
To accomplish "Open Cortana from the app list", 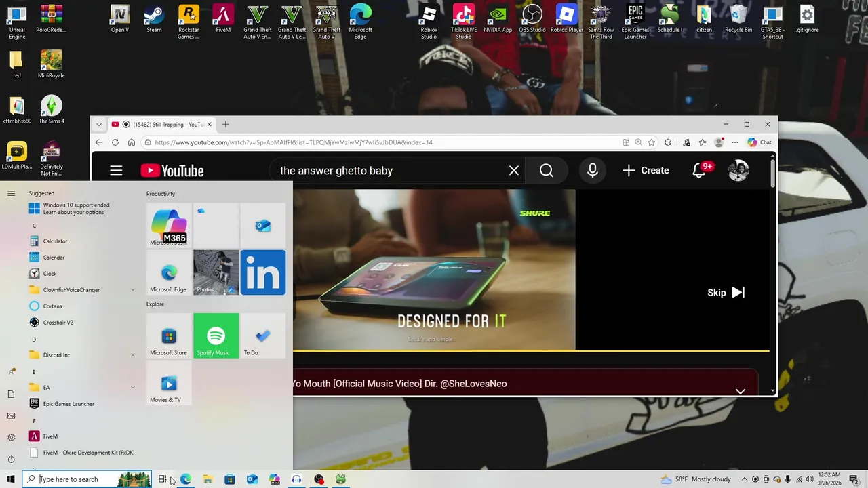I will (81, 306).
